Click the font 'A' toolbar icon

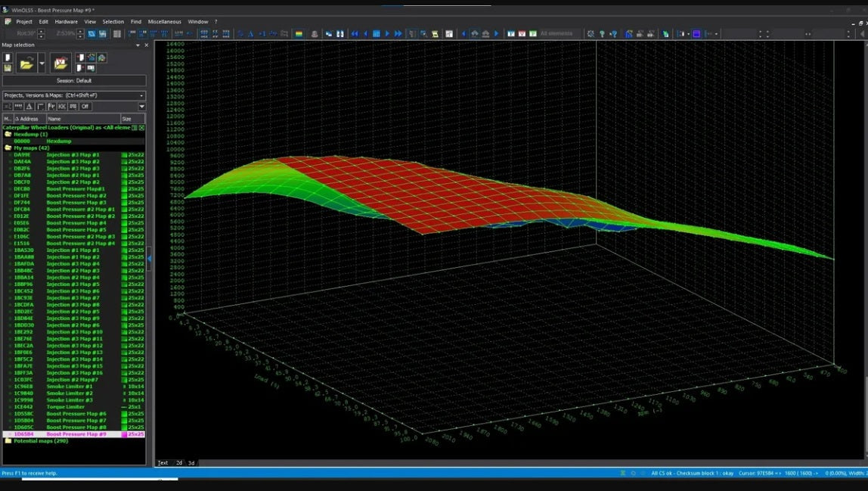pyautogui.click(x=251, y=34)
